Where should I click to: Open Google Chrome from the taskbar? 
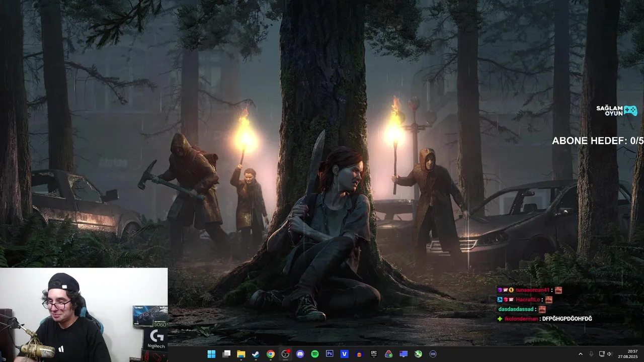point(271,354)
